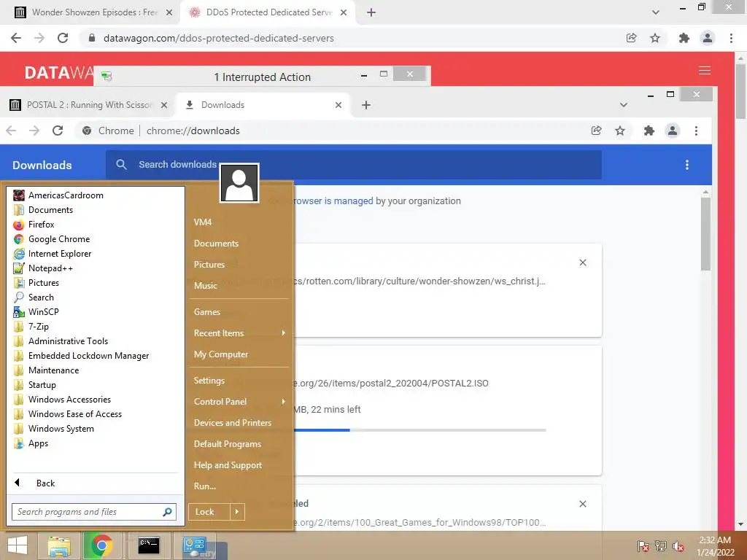Click the Search downloads field
Screen dimensions: 747x560
(x=354, y=165)
